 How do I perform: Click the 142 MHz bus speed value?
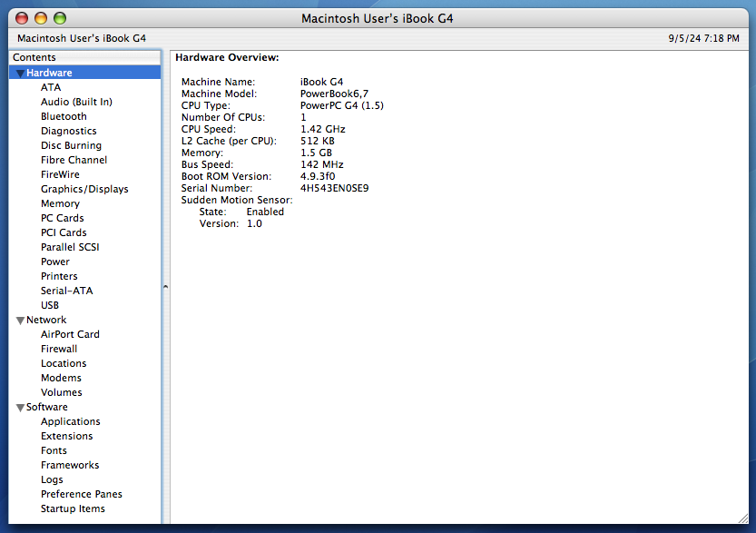[321, 164]
